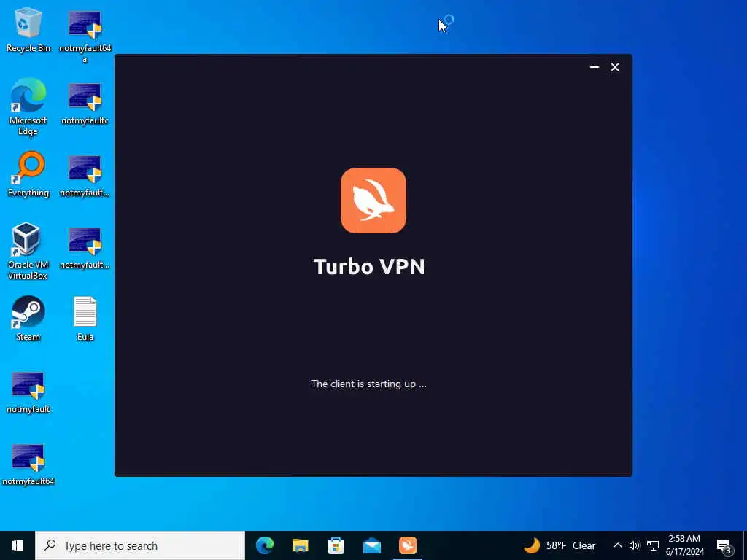Select the Eula text file icon
Screen dimensions: 747x560
(85, 319)
